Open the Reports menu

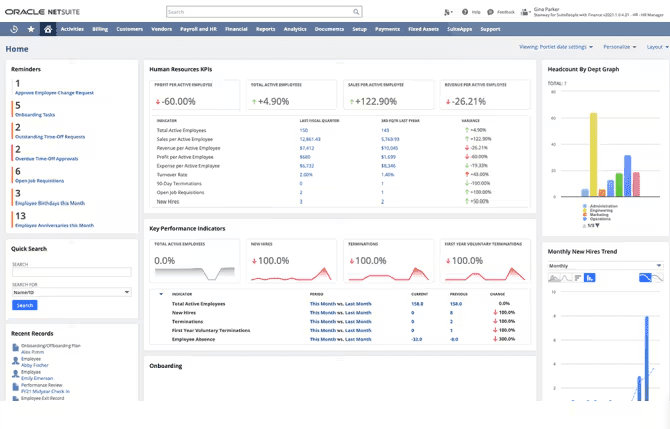(x=265, y=30)
